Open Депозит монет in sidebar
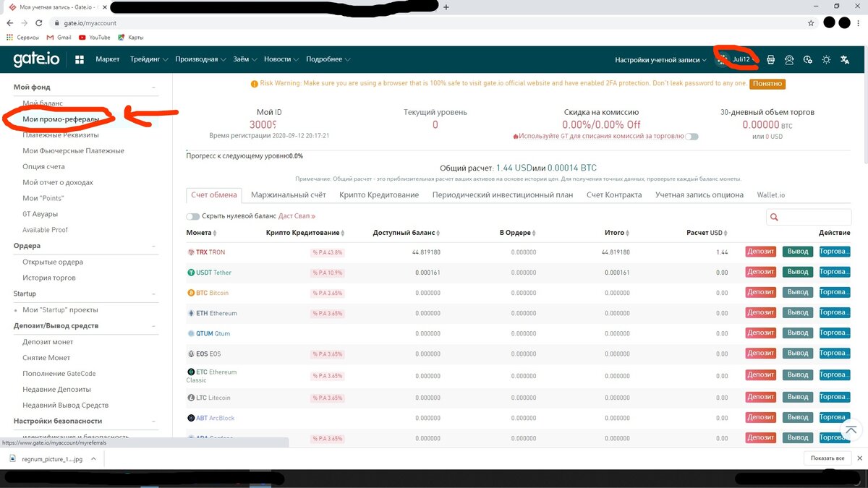 [x=48, y=341]
